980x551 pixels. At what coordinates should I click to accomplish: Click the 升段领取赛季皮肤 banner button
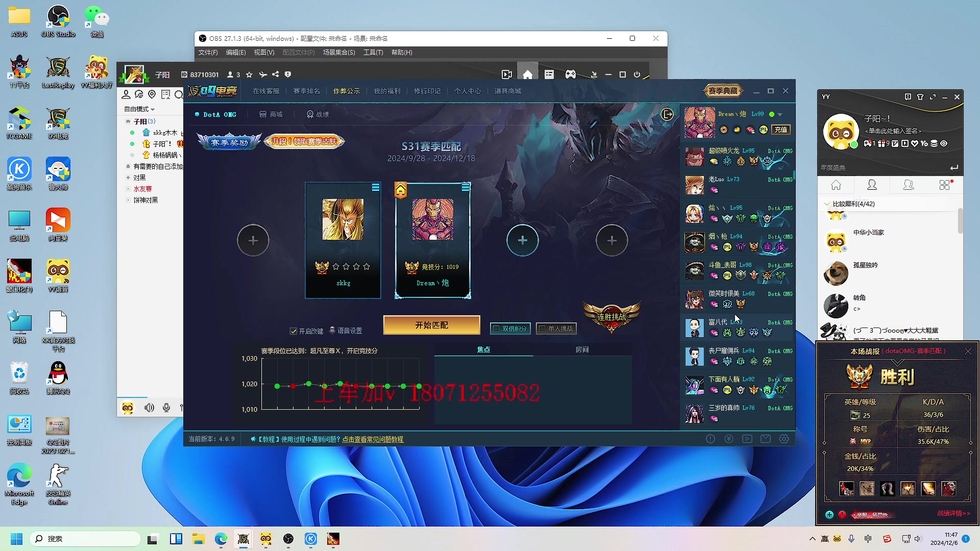(304, 141)
